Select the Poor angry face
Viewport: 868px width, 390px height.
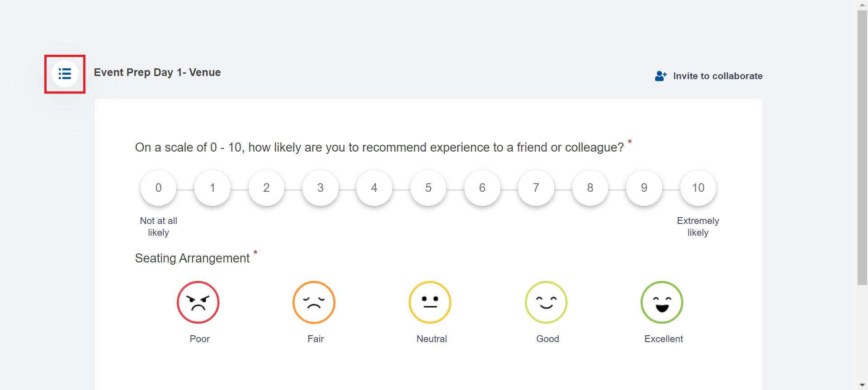click(x=198, y=302)
